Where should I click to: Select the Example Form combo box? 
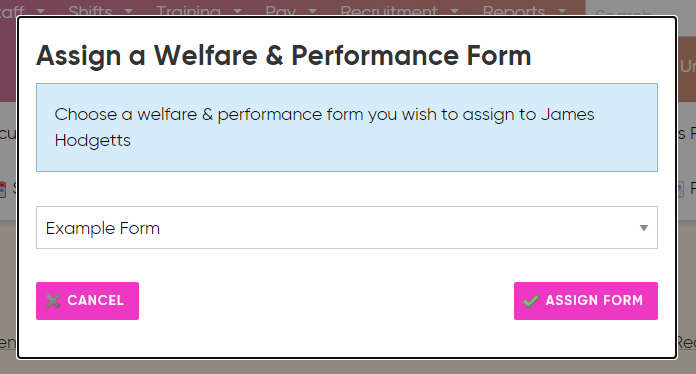point(347,228)
